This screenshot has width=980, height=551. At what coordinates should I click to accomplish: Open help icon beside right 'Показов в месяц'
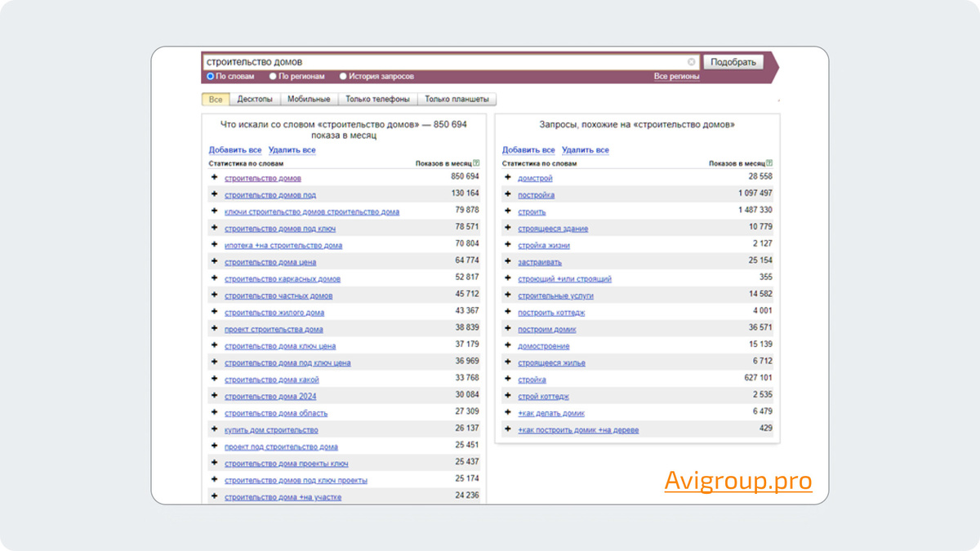point(770,163)
